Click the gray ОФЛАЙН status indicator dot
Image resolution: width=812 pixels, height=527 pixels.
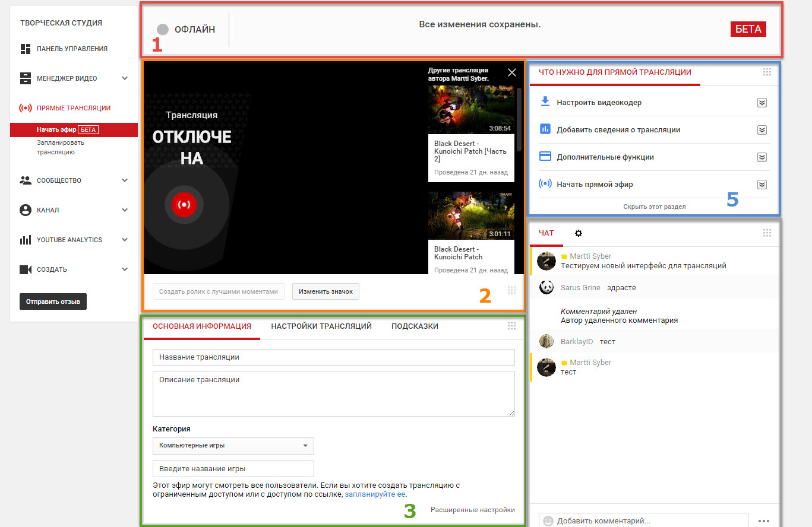point(163,29)
